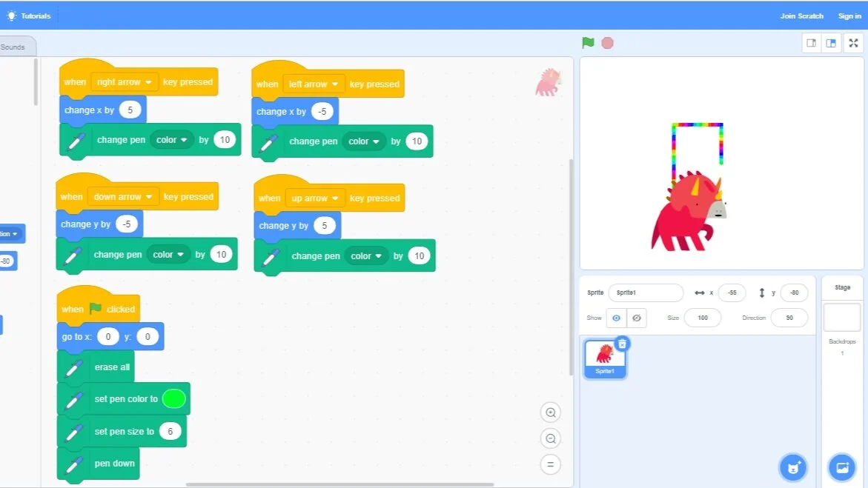Switch to small stage layout
This screenshot has width=868, height=488.
pos(812,43)
